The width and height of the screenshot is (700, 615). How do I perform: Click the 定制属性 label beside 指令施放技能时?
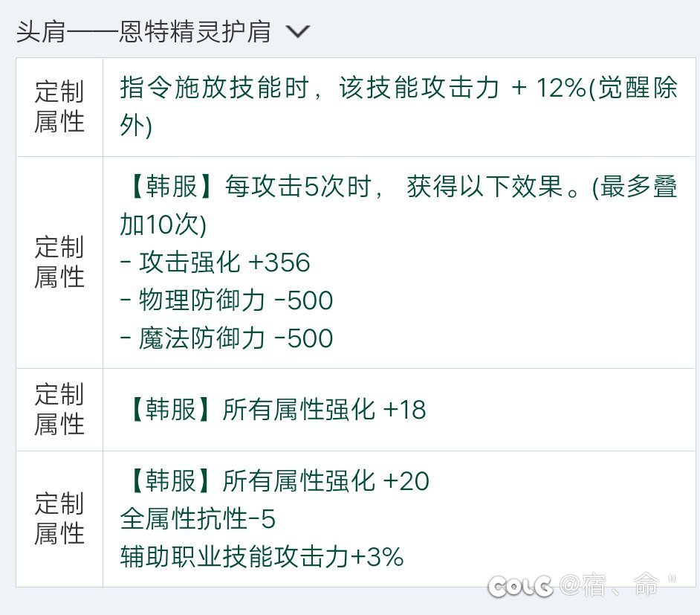[59, 107]
